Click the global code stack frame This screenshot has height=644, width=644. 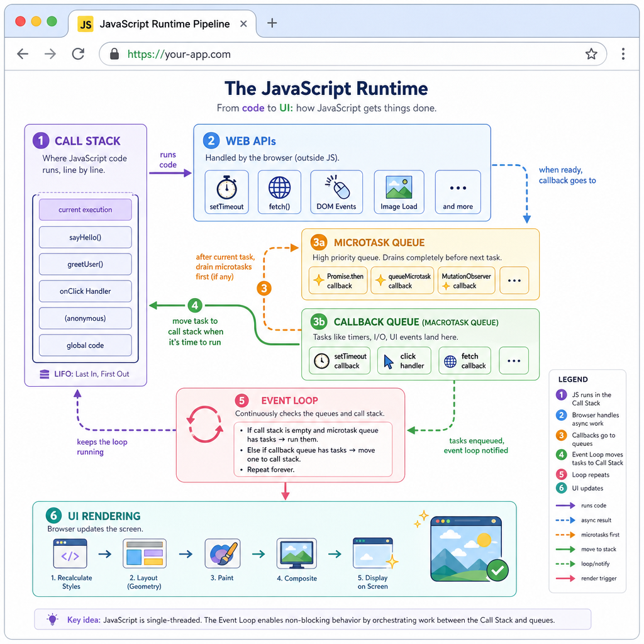[86, 345]
